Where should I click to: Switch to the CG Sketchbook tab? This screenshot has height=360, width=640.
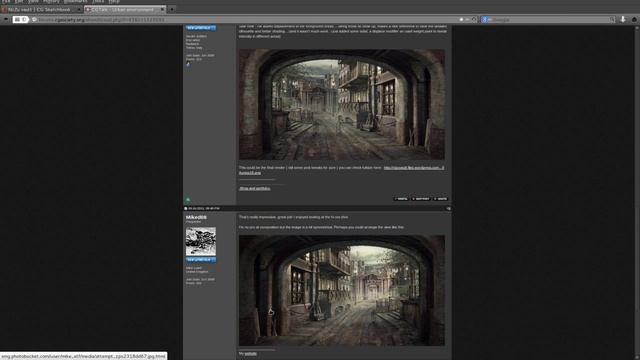(41, 9)
